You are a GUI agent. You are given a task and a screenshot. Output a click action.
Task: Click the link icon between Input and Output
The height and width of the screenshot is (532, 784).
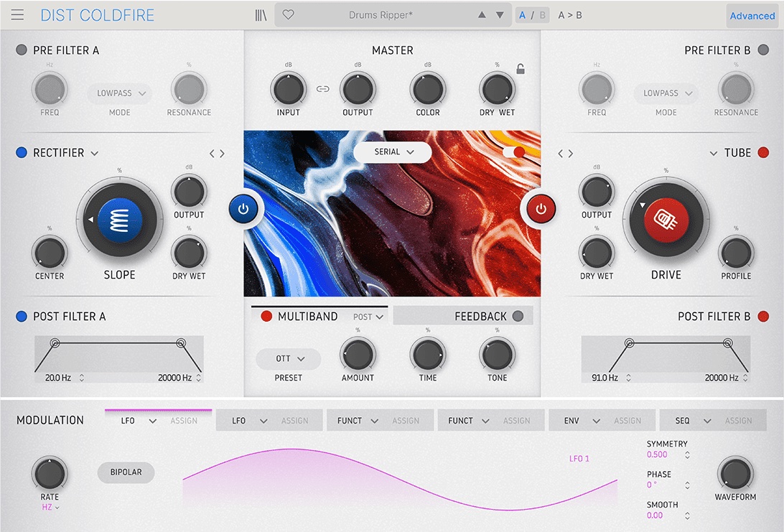click(323, 89)
